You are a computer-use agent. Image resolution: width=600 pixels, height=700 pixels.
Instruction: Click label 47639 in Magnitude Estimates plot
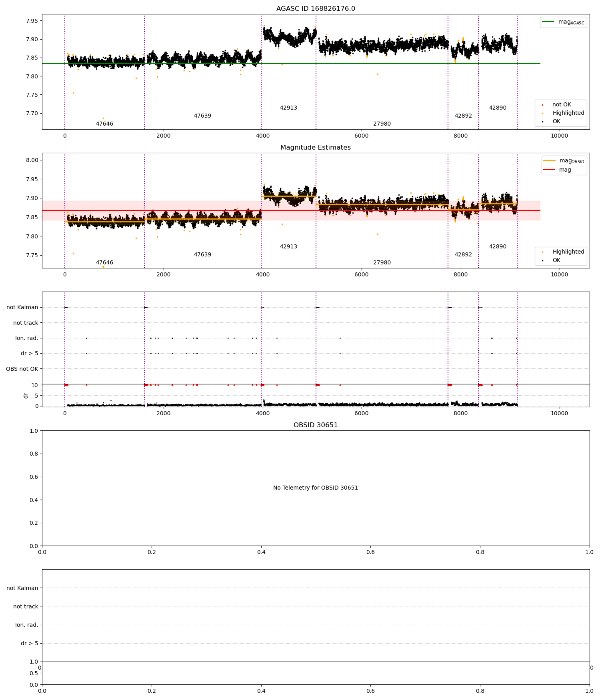(x=202, y=255)
